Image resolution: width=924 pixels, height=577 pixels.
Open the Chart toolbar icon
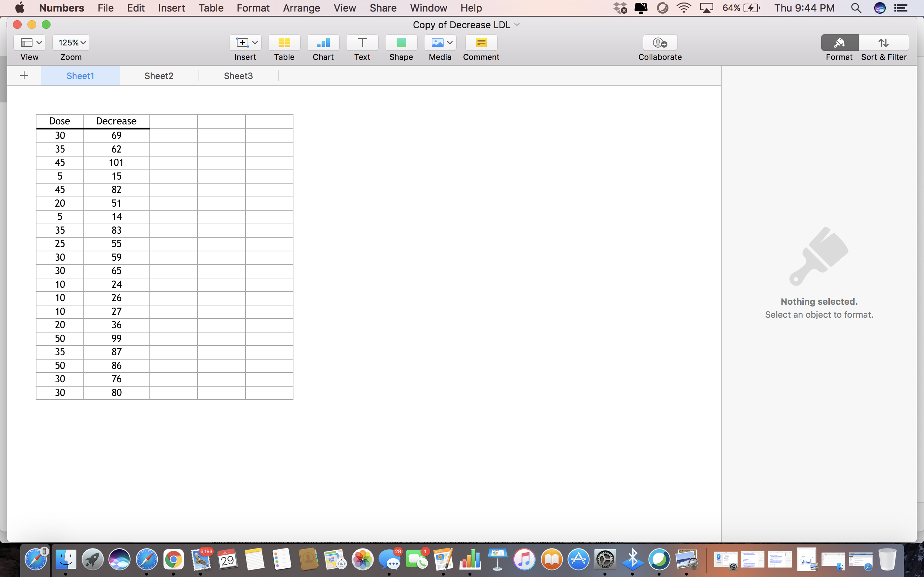[x=323, y=43]
